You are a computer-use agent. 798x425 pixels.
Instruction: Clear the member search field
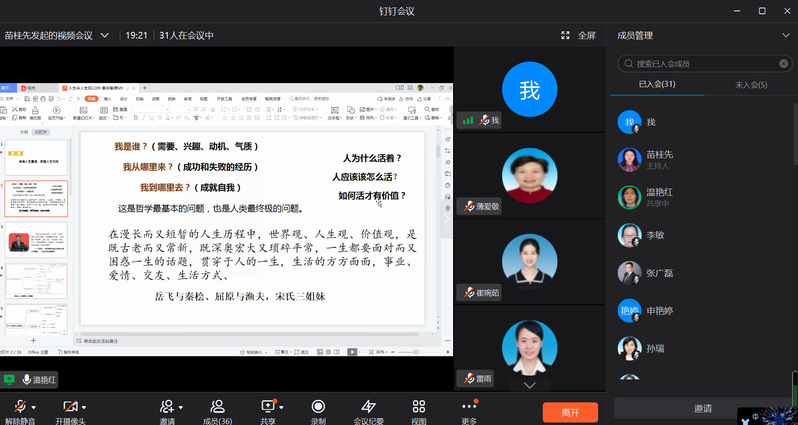tap(783, 64)
